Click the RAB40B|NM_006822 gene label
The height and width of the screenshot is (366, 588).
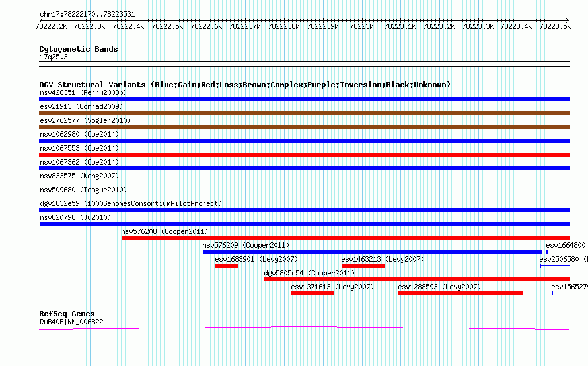(x=71, y=322)
